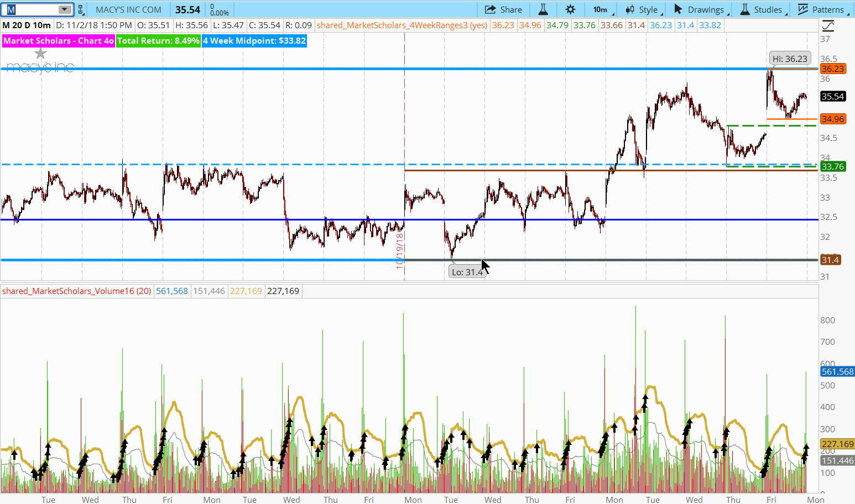This screenshot has height=504, width=855.
Task: Click the shared_MarketScholars_4WeekRanges3 study label
Action: [x=402, y=25]
